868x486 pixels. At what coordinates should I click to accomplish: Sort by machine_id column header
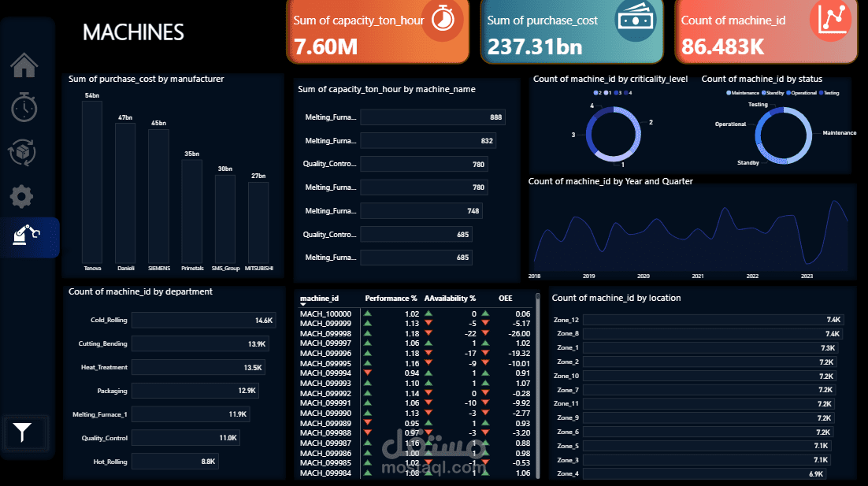[320, 299]
